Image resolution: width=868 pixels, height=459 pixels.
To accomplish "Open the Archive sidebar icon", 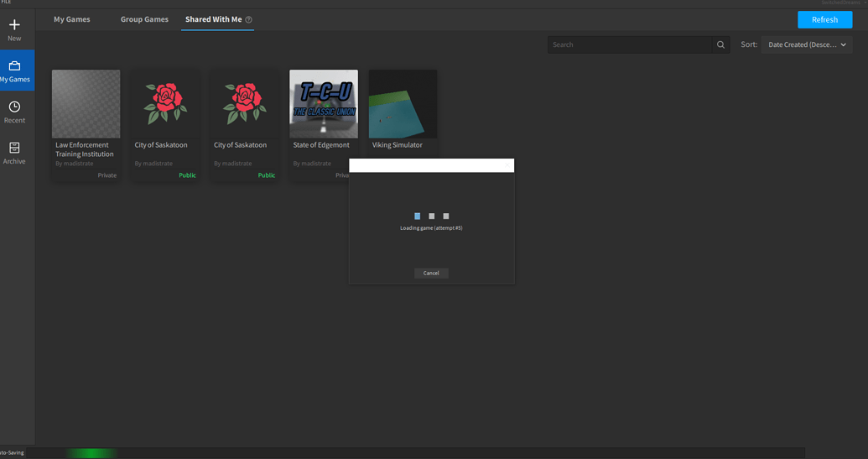I will 14,148.
